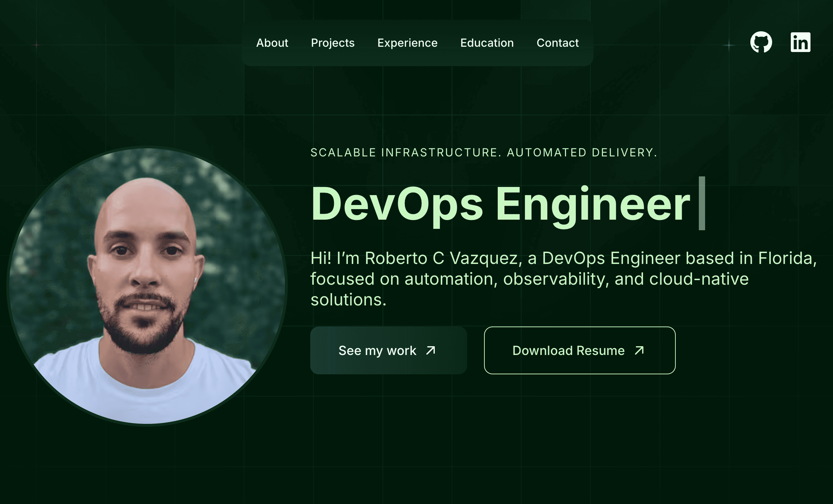Image resolution: width=833 pixels, height=504 pixels.
Task: Click the name Roberto C Vazquez
Action: (441, 258)
